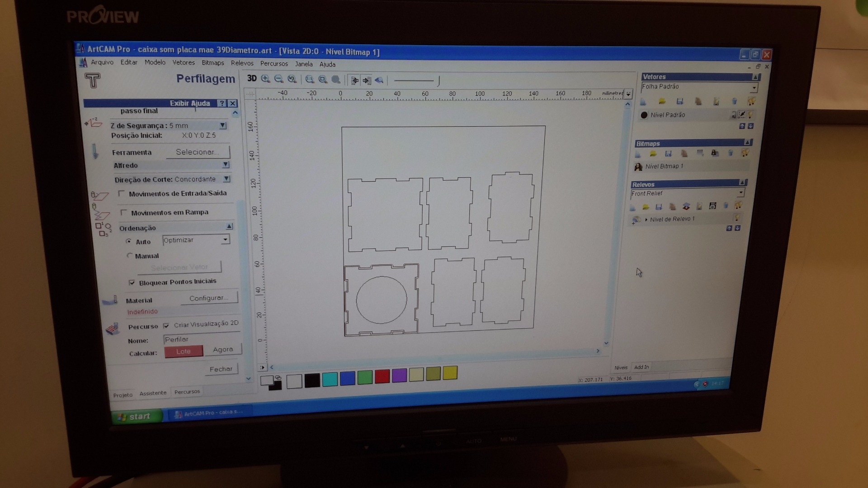Screen dimensions: 868x488
Task: Click the greyed zoom object icon
Action: point(336,80)
